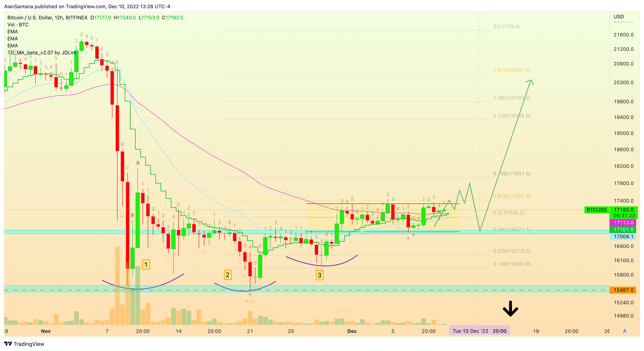
Task: Select the Fib label 1.236(19335.6)
Action: coord(512,116)
